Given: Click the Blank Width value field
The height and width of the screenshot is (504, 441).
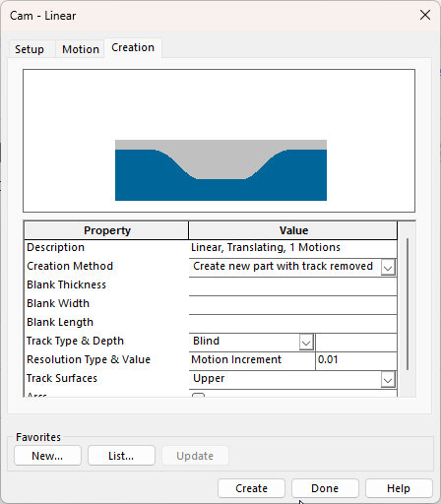Looking at the screenshot, I should (292, 305).
